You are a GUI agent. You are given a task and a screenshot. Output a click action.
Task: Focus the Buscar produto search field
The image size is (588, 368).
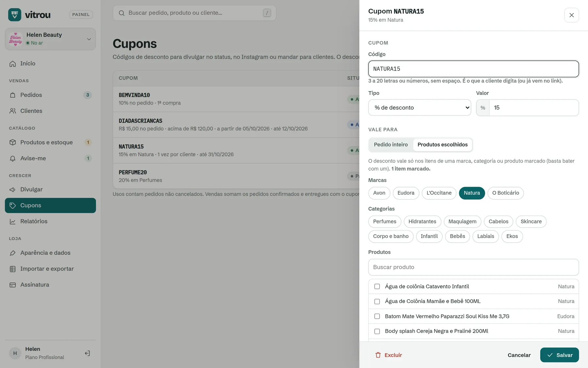[x=473, y=267]
